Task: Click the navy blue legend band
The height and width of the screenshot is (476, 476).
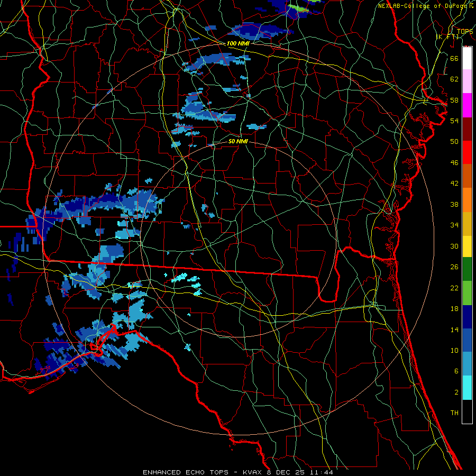Action: coord(467,317)
